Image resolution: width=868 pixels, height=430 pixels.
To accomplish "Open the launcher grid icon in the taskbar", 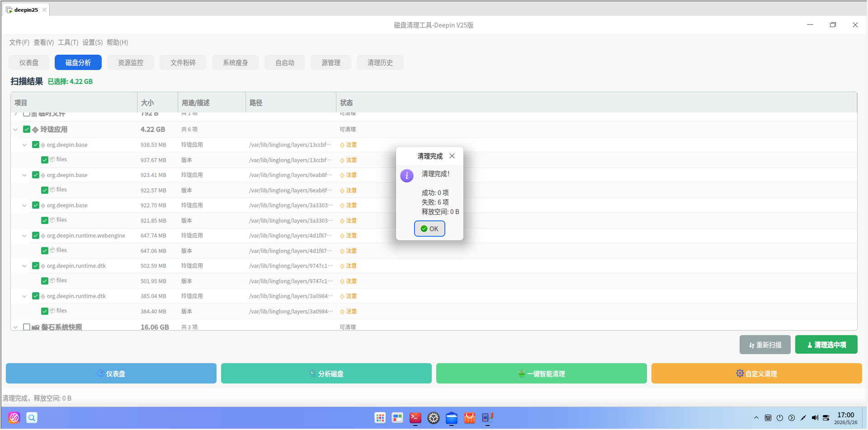I will click(x=380, y=418).
